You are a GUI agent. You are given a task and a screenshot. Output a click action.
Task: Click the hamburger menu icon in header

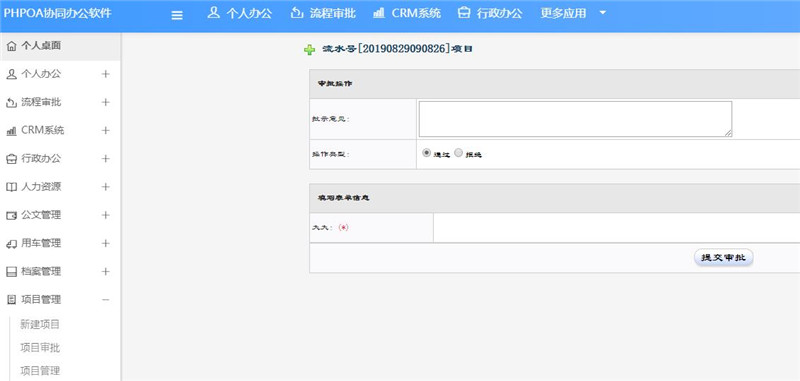[177, 15]
